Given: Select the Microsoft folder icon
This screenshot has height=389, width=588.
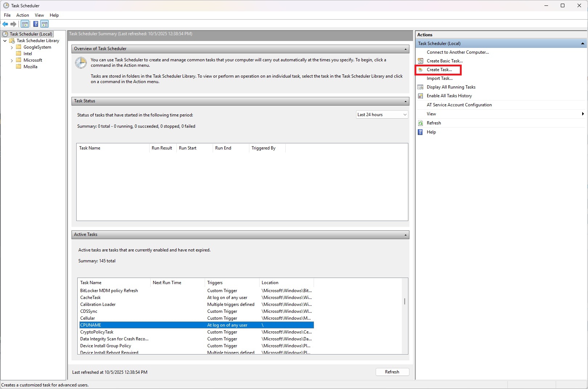Looking at the screenshot, I should pyautogui.click(x=19, y=60).
